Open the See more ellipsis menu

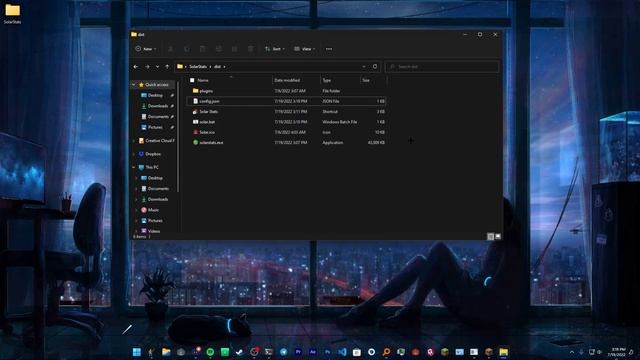(x=329, y=49)
